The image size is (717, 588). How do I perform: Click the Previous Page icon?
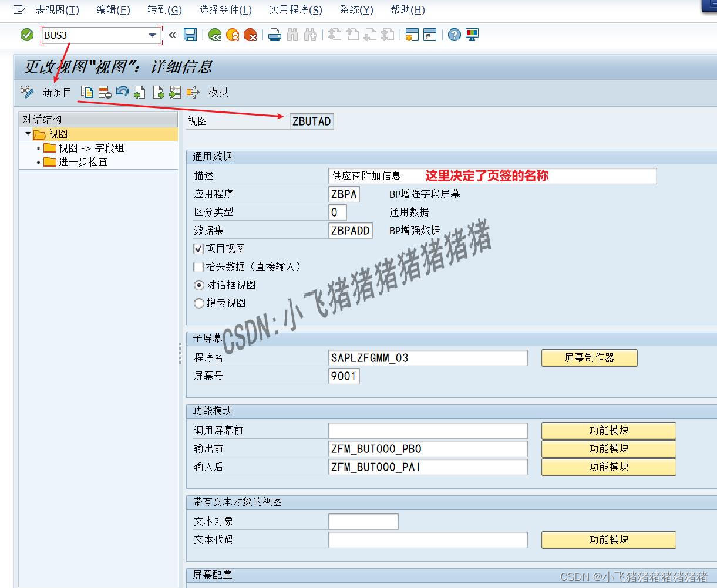(x=352, y=35)
